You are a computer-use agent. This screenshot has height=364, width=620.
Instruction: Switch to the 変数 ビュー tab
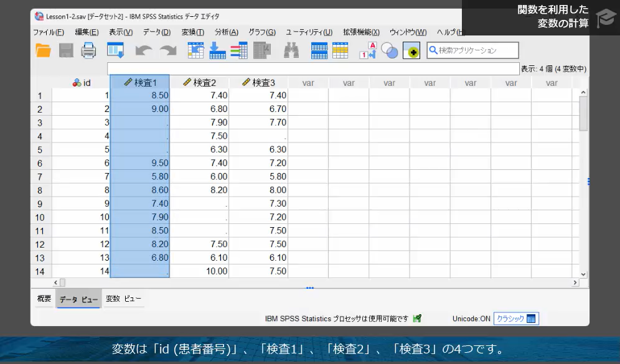pos(123,299)
